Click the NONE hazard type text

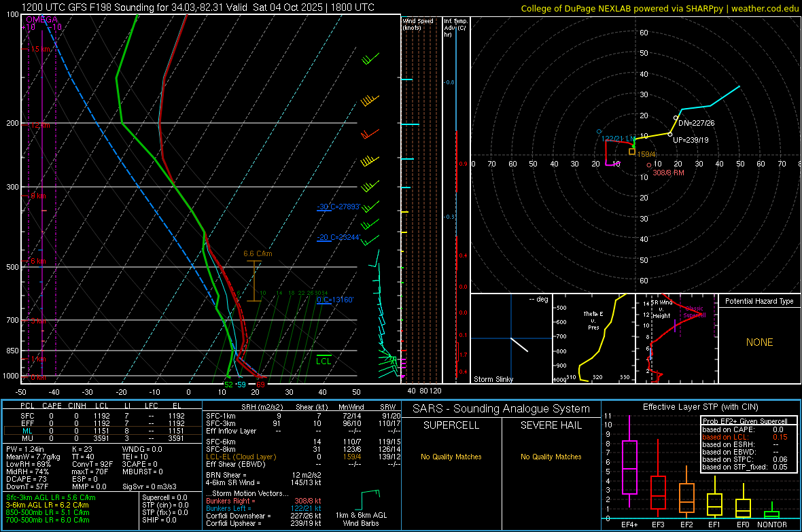[759, 342]
